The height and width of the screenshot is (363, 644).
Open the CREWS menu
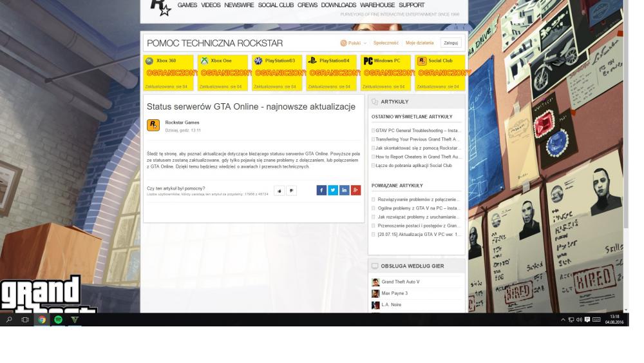(307, 5)
